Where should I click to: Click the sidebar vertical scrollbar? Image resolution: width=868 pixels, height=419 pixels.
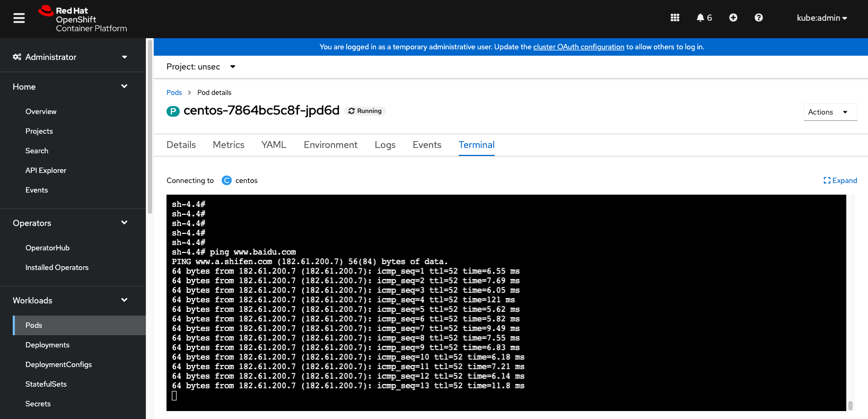[x=150, y=126]
